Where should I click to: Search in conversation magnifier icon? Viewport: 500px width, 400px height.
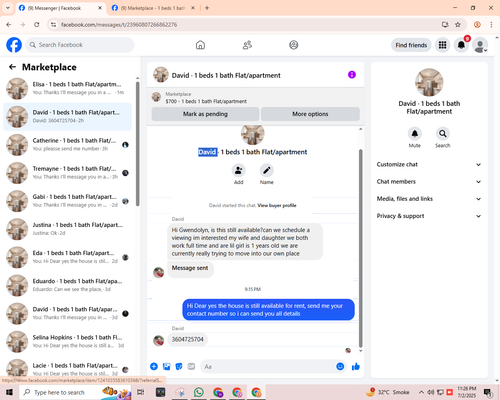443,134
